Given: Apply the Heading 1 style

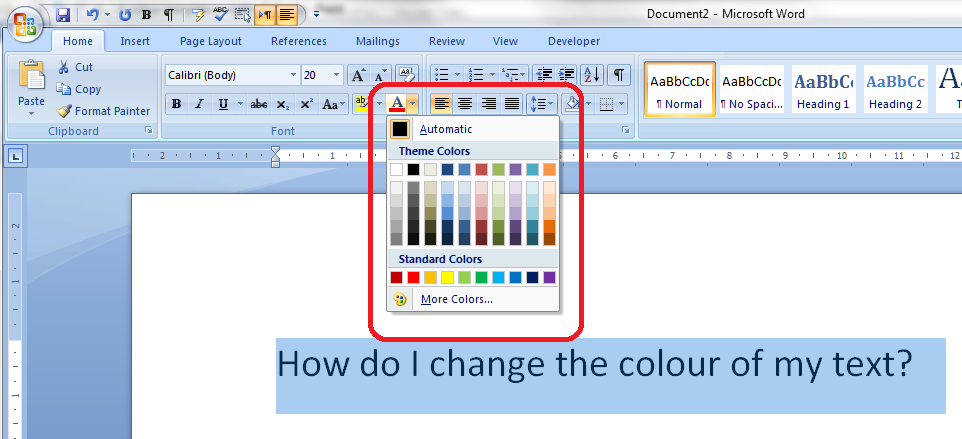Looking at the screenshot, I should coord(823,89).
